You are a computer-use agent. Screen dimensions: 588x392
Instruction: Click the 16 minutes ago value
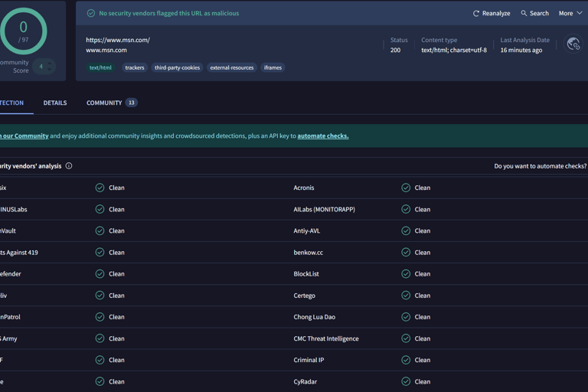pyautogui.click(x=521, y=50)
